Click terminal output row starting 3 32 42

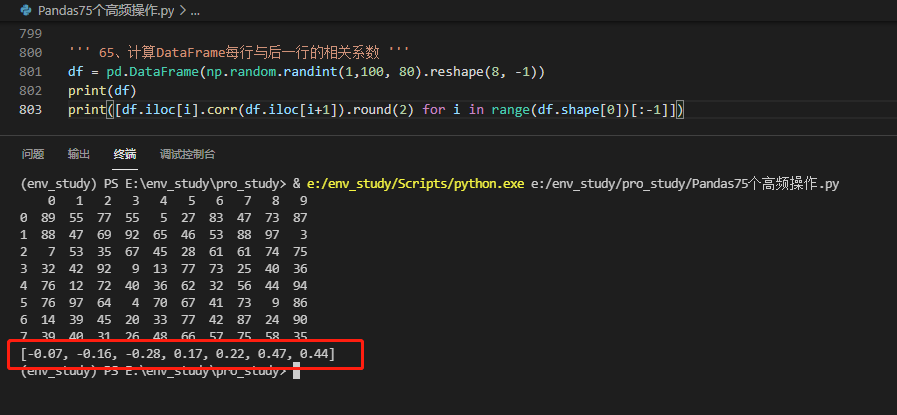point(164,268)
